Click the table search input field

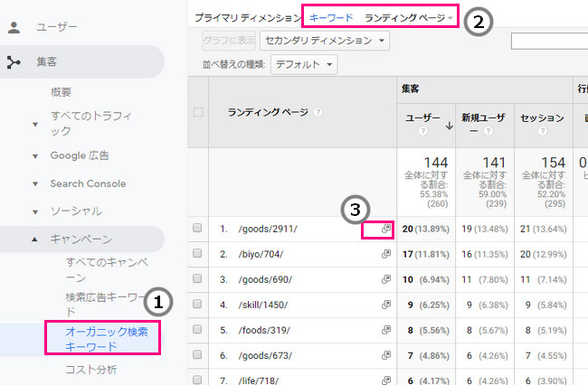click(549, 41)
